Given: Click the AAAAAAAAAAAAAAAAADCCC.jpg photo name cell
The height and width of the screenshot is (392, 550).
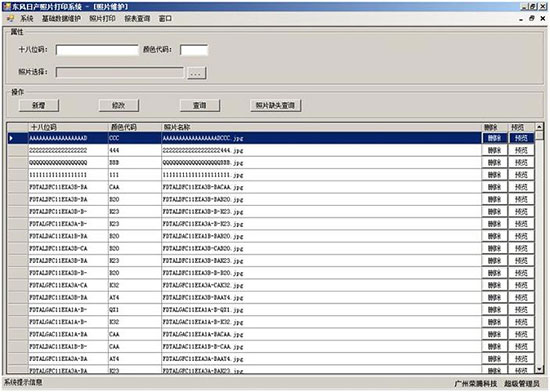Looking at the screenshot, I should (x=322, y=138).
